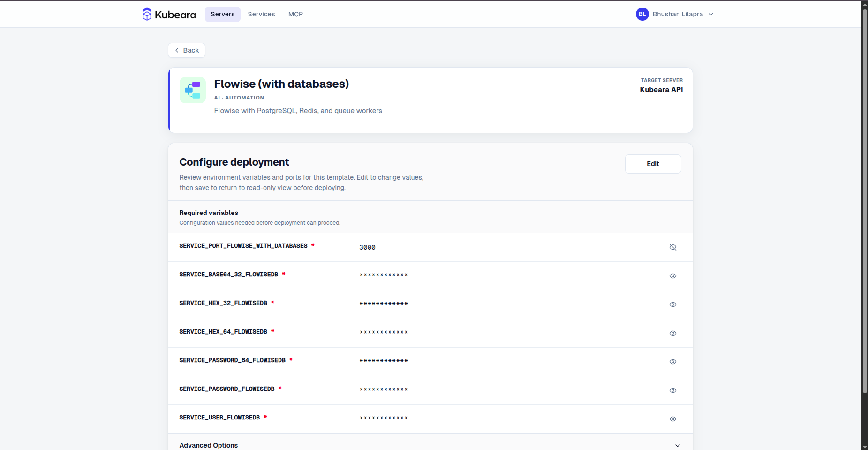Click the Flowise (with databases) title

click(x=281, y=84)
